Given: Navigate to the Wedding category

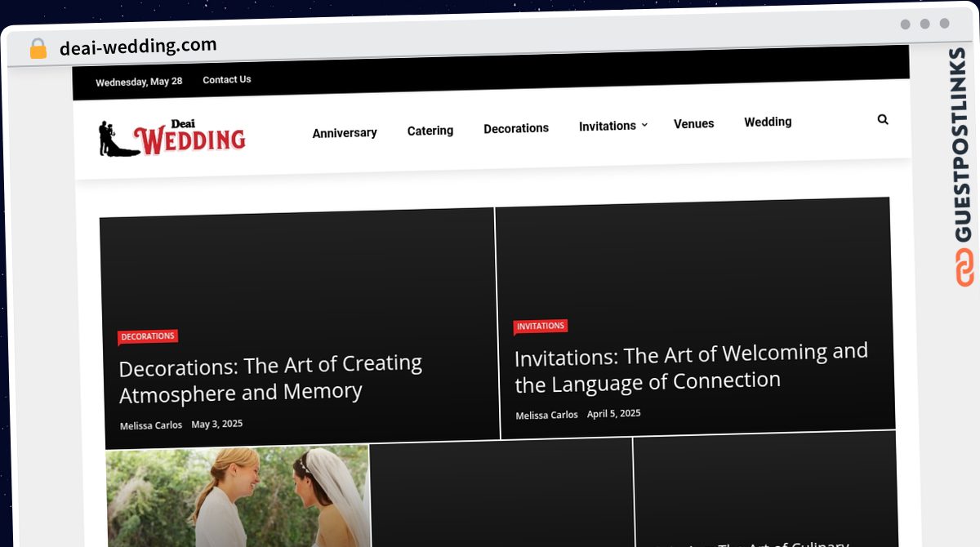Looking at the screenshot, I should (x=768, y=122).
